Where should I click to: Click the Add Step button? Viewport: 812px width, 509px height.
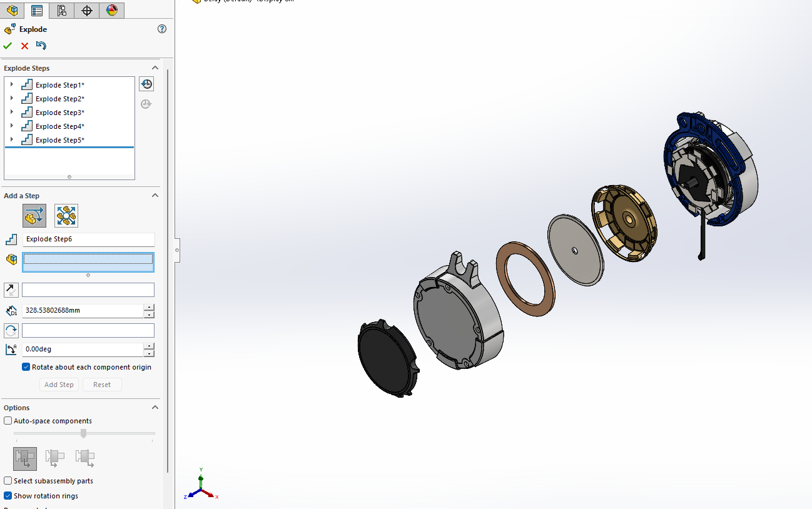pyautogui.click(x=59, y=384)
